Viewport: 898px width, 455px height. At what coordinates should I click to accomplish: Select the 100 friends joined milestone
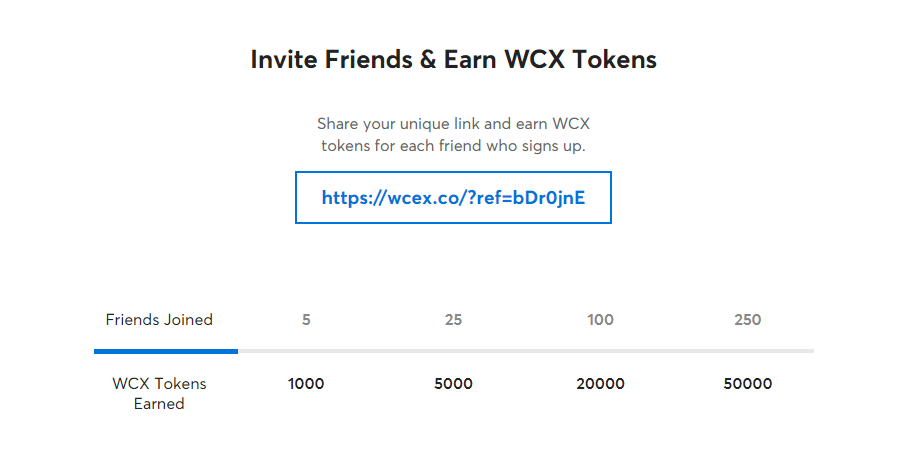(x=600, y=320)
